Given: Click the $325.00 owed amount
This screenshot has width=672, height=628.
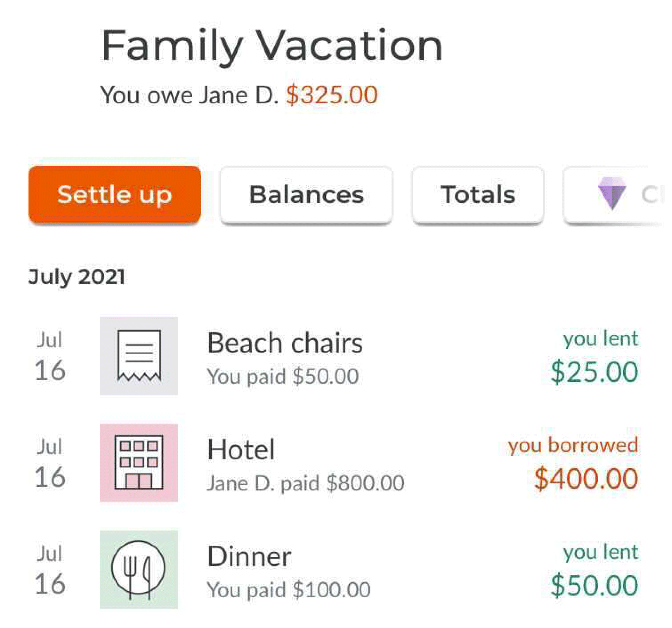Looking at the screenshot, I should [x=332, y=95].
